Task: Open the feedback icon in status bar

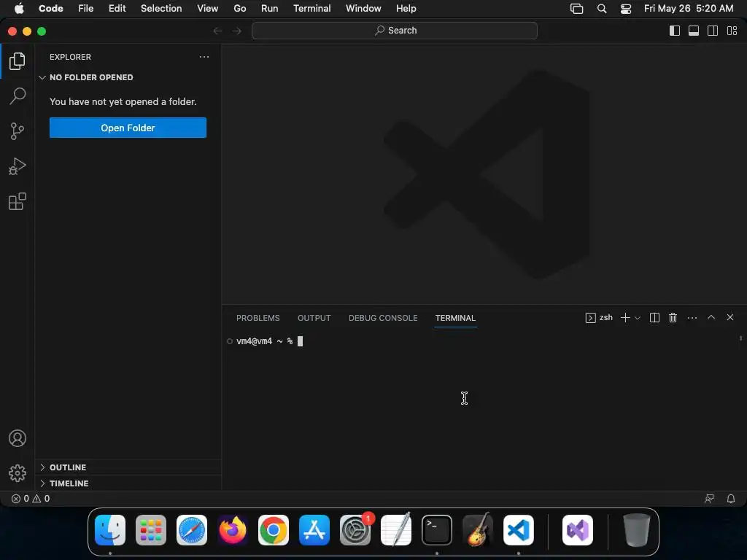Action: tap(709, 499)
